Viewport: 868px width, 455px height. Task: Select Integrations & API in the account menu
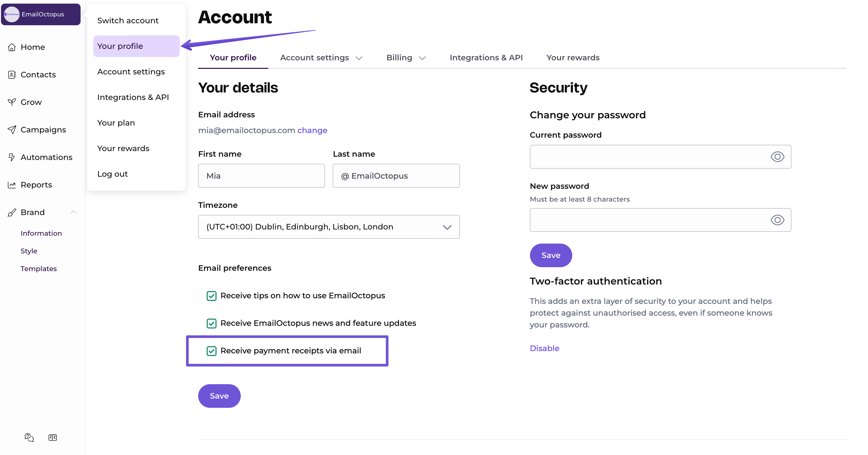[x=136, y=97]
